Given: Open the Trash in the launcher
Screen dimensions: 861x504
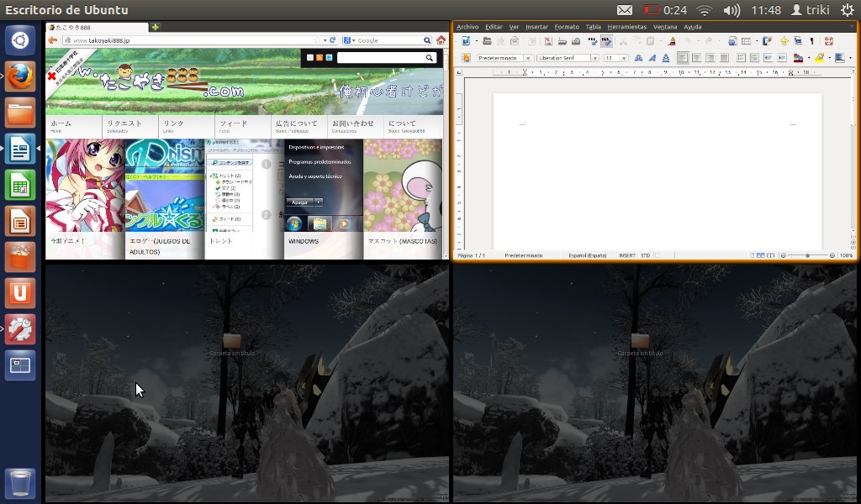Looking at the screenshot, I should 20,483.
